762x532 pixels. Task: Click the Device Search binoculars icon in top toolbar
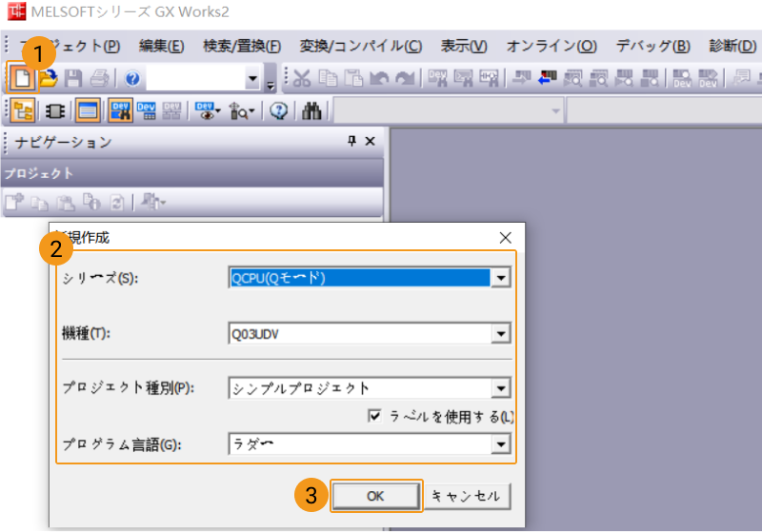click(437, 78)
